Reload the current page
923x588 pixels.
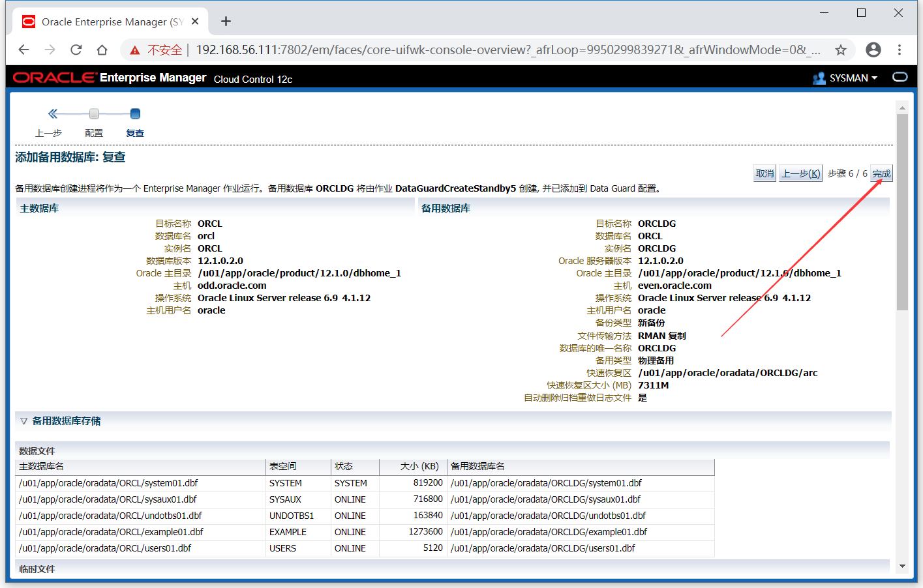(76, 50)
